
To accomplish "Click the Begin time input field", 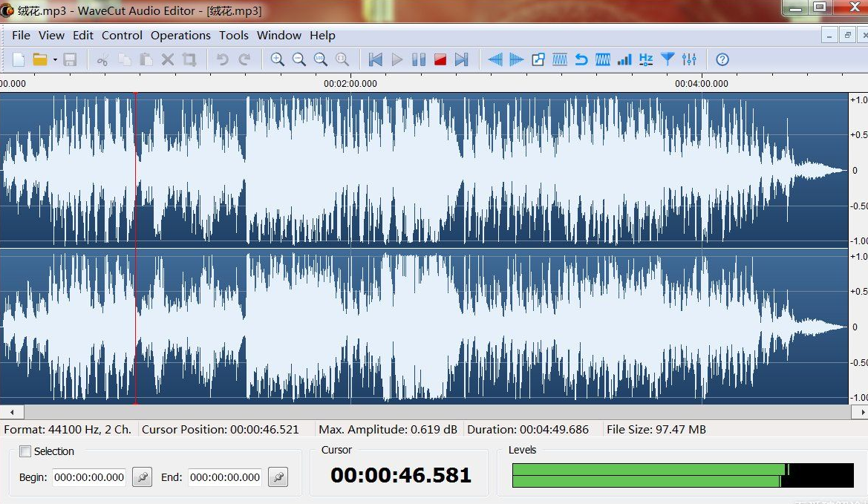I will tap(88, 477).
